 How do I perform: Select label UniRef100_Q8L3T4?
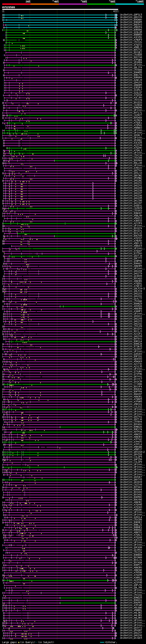tap(131, 67)
